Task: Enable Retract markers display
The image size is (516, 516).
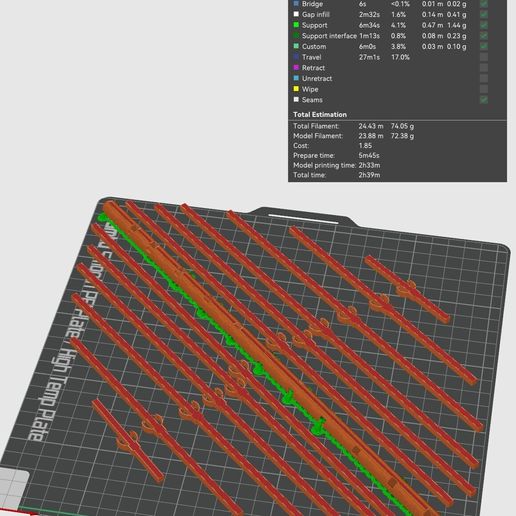Action: tap(484, 68)
